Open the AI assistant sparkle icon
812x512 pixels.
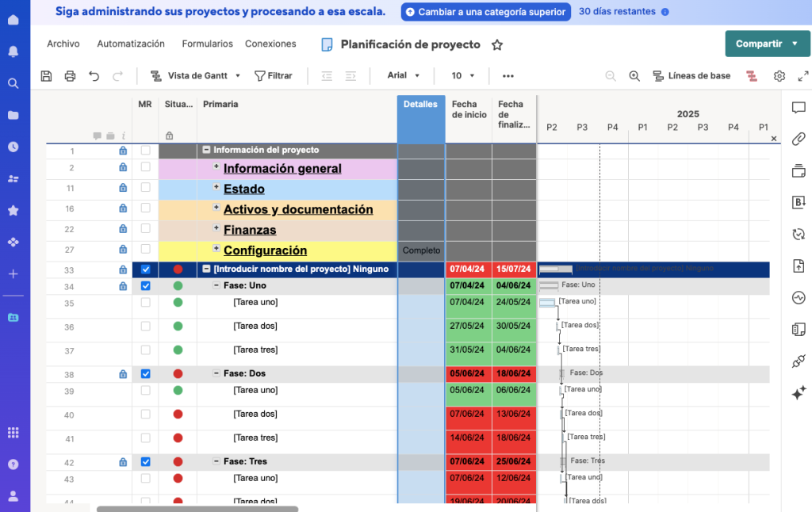point(799,393)
